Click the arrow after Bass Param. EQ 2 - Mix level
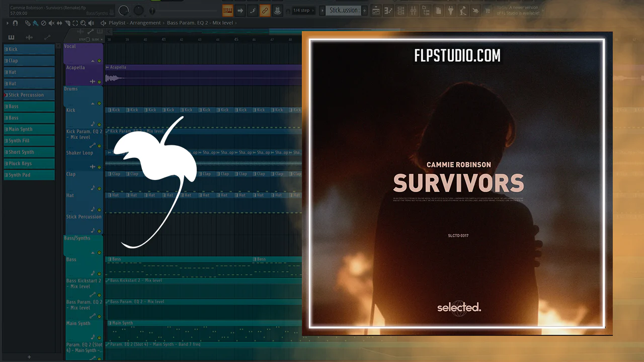The width and height of the screenshot is (644, 362). (x=237, y=23)
